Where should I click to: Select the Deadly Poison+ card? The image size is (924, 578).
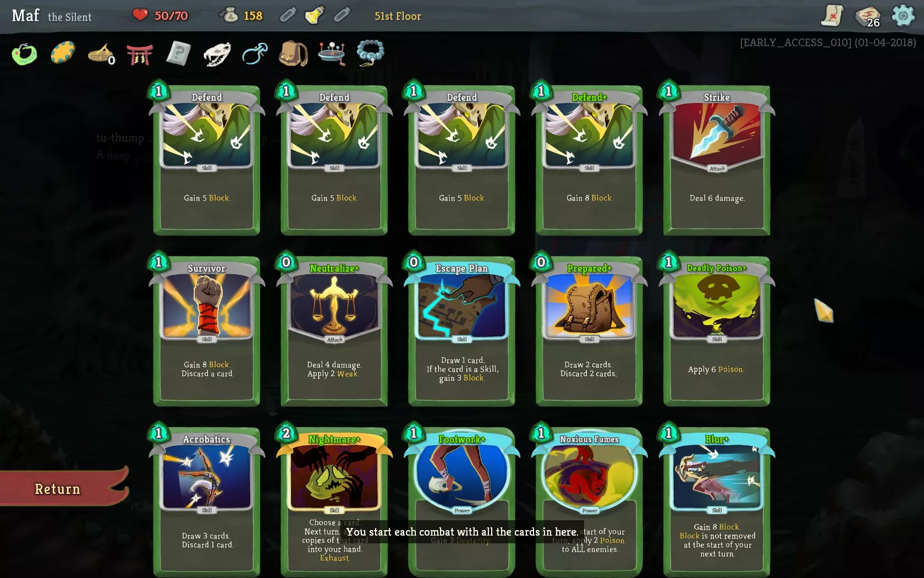click(717, 331)
